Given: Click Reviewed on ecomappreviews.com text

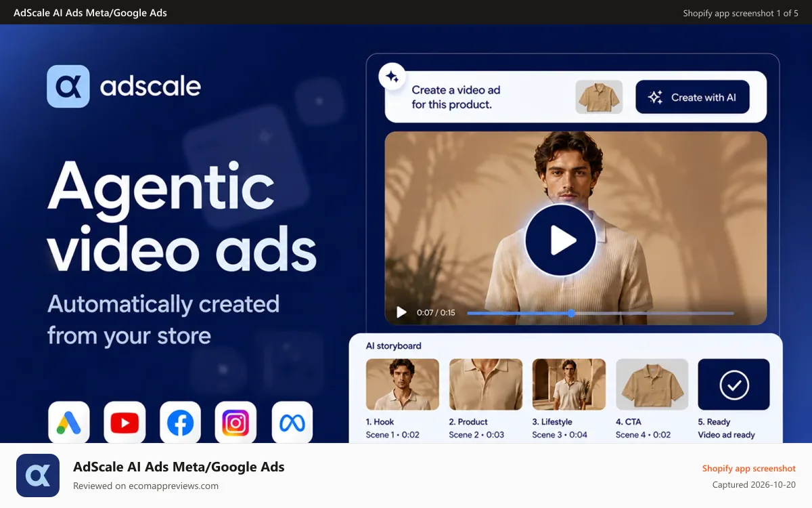Looking at the screenshot, I should pyautogui.click(x=145, y=486).
